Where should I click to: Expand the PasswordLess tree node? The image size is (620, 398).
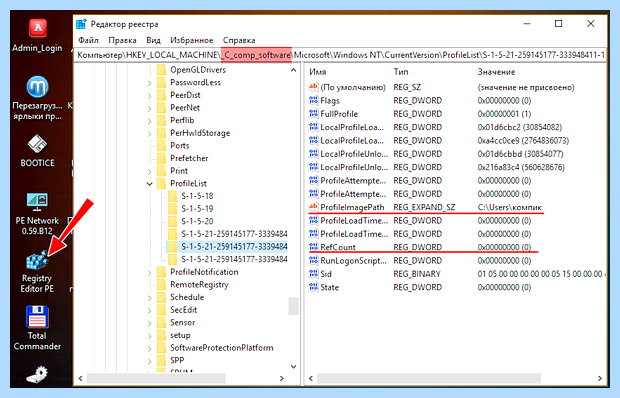coord(149,83)
